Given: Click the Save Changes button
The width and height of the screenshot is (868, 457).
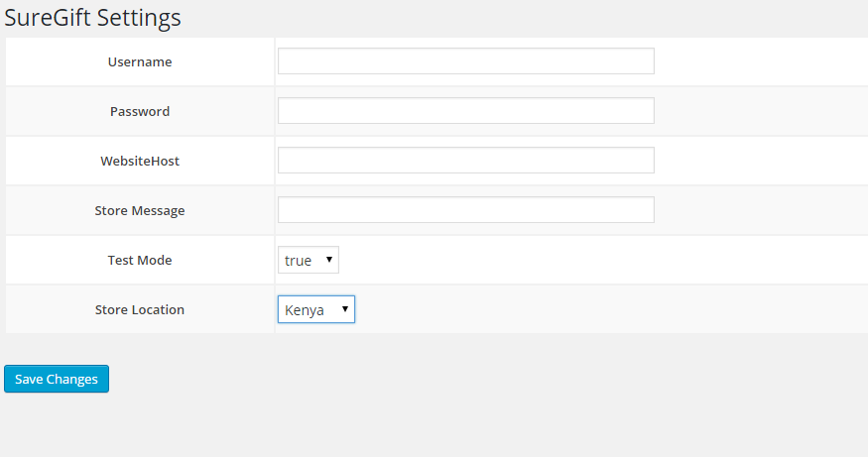Looking at the screenshot, I should click(x=57, y=379).
